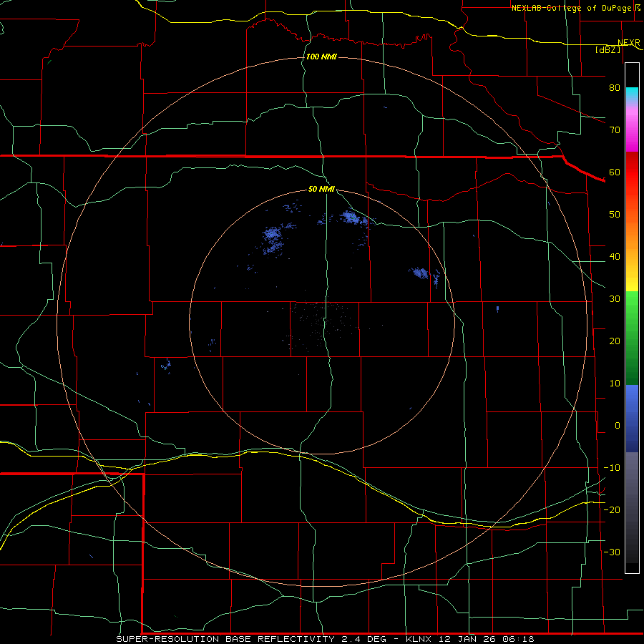Viewport: 644px width, 644px height.
Task: Select the 60 value on the dBZ scale
Action: click(615, 172)
